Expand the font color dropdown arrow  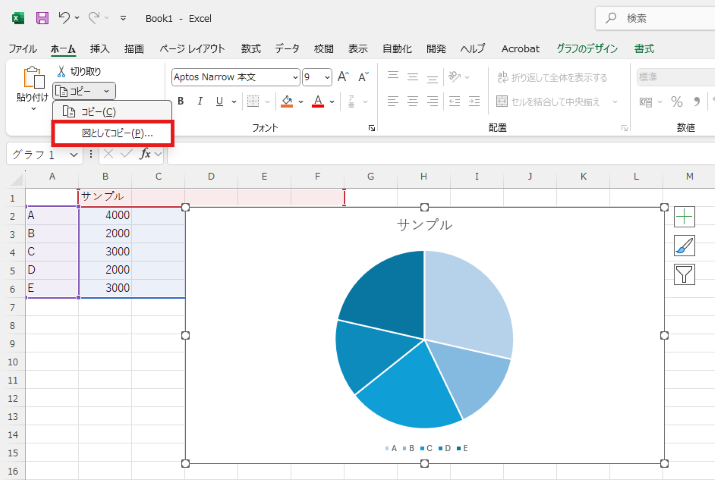(x=332, y=102)
